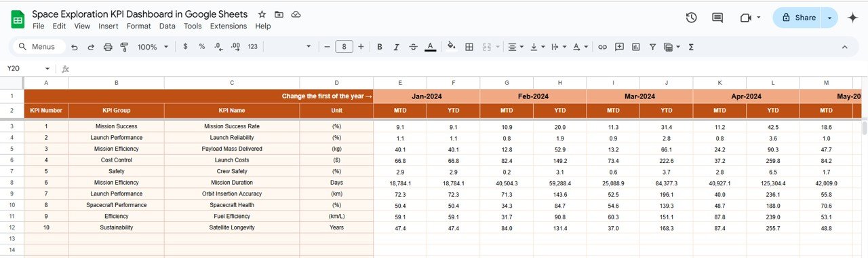The width and height of the screenshot is (868, 258).
Task: Open the Share options dropdown arrow
Action: 829,18
